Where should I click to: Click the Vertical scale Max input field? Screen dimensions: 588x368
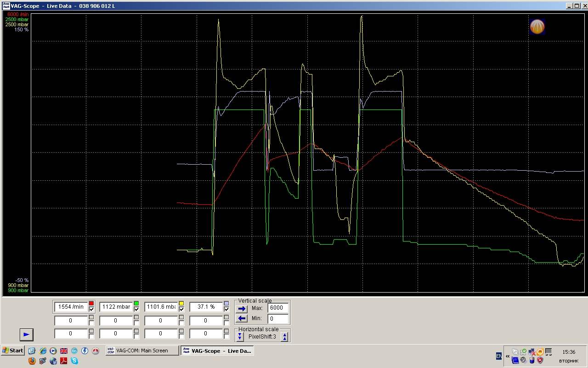(x=278, y=308)
